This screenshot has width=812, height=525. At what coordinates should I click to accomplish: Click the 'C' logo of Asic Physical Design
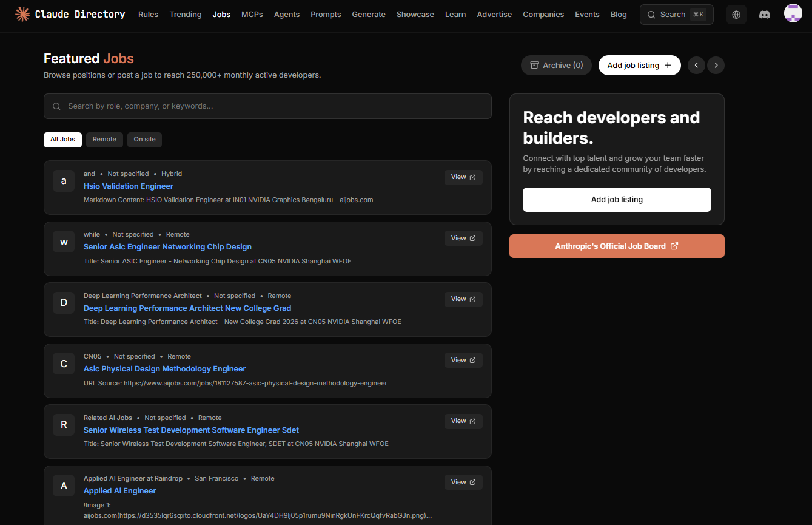64,364
